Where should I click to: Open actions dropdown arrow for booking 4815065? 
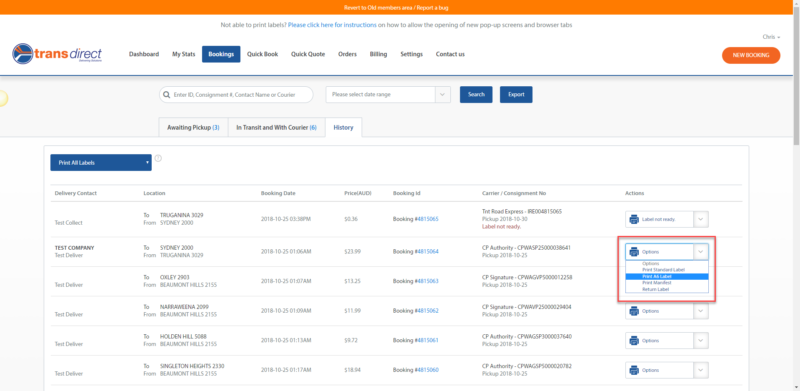pos(701,219)
